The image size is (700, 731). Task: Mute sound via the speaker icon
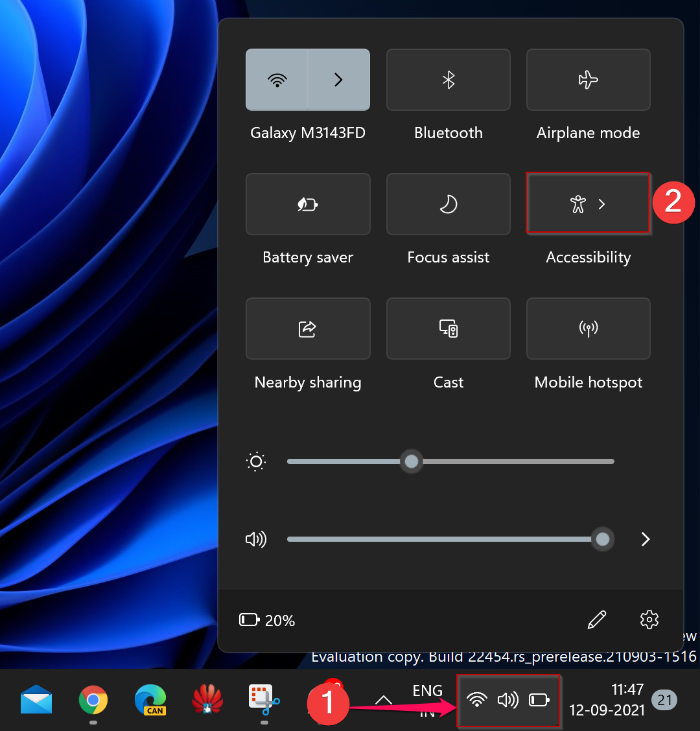coord(256,539)
